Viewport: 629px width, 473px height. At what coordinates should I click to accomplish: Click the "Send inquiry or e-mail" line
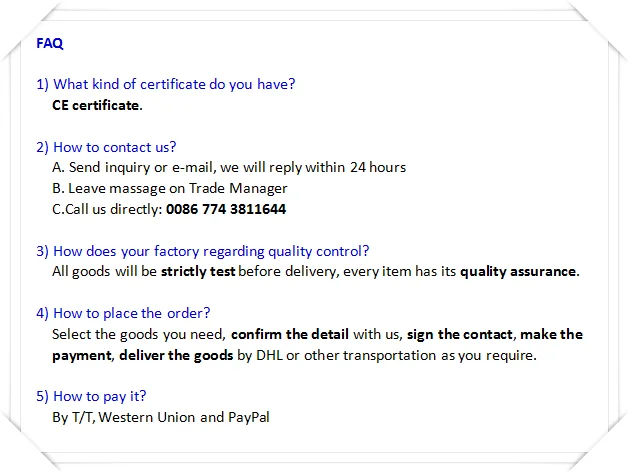tap(132, 168)
